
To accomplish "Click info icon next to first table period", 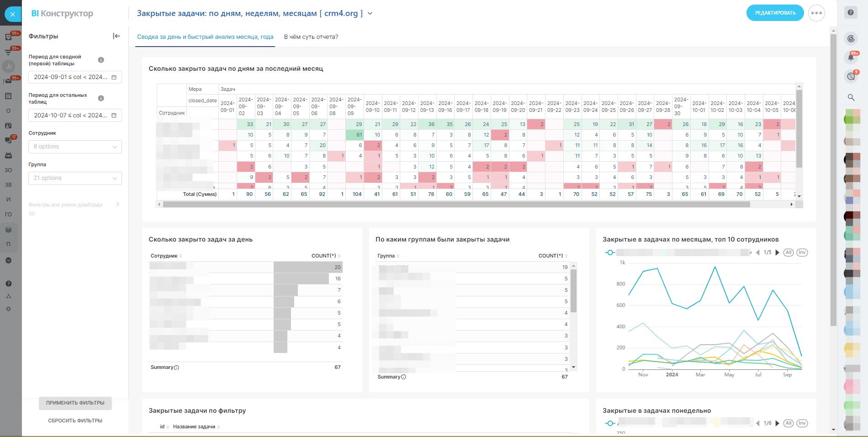I will (101, 60).
